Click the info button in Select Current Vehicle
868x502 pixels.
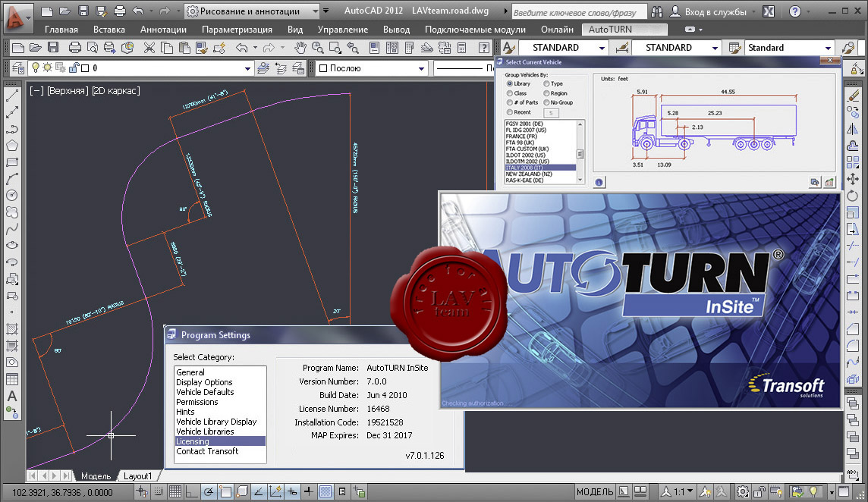[599, 182]
